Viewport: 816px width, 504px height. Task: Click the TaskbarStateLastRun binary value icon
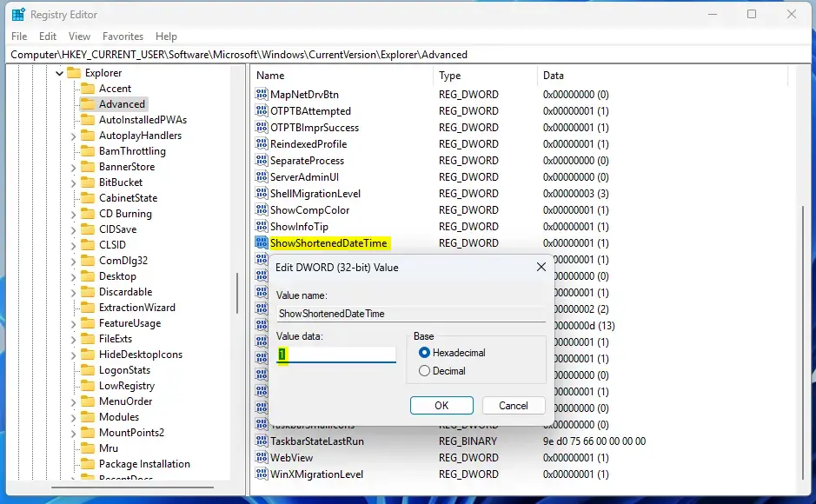(x=262, y=441)
